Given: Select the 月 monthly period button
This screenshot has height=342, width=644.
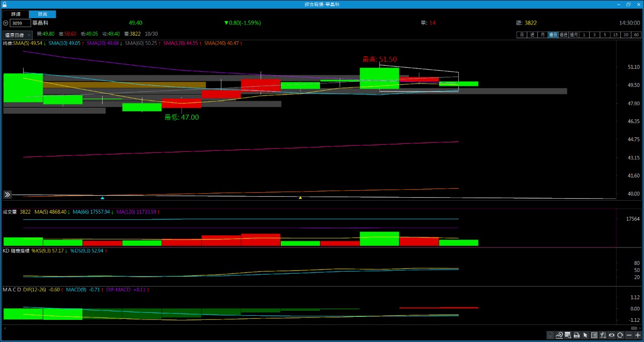Looking at the screenshot, I should pos(542,35).
